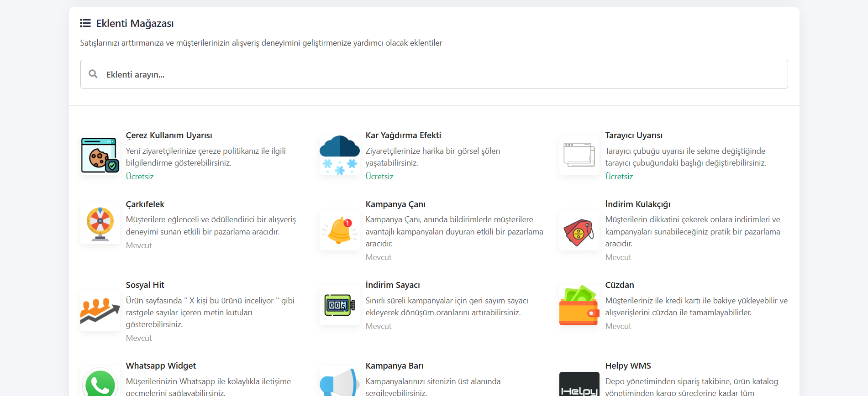Click the magnifier icon in search box

coord(93,74)
